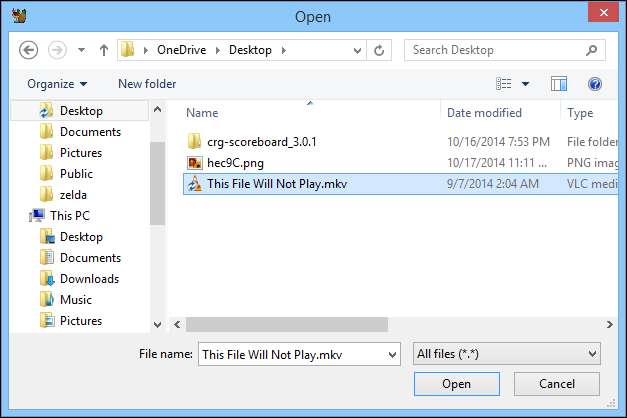Open the File name dropdown arrow
This screenshot has height=418, width=627.
(393, 354)
